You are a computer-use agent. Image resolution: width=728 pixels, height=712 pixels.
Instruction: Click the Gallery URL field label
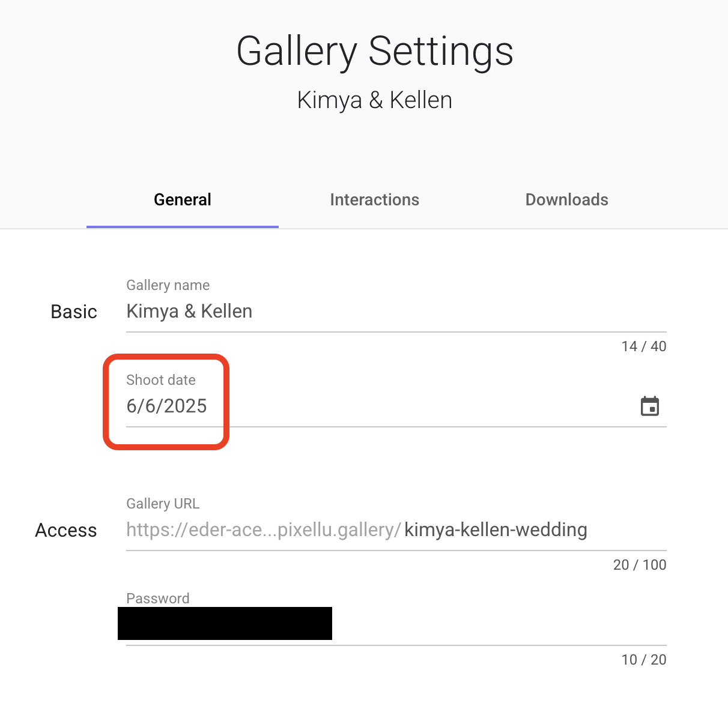click(163, 504)
